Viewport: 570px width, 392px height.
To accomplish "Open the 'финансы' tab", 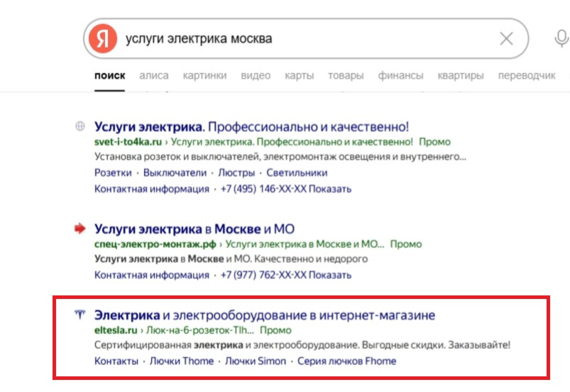I will (x=400, y=76).
